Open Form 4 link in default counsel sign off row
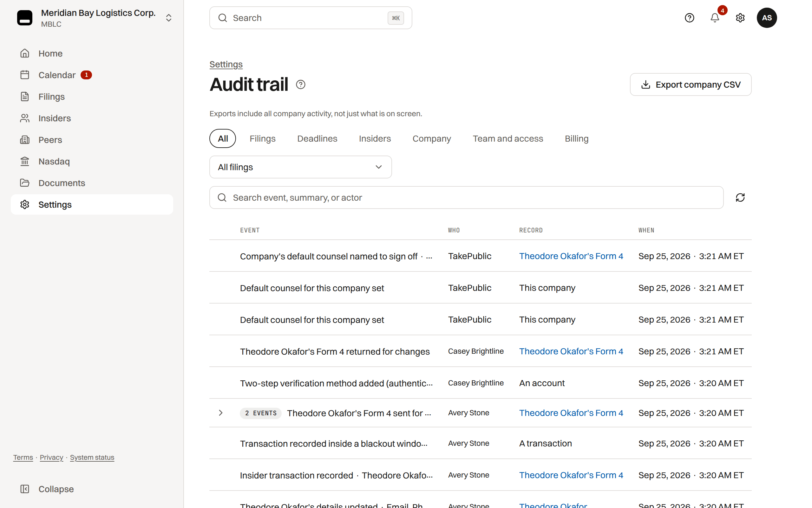 coord(571,256)
